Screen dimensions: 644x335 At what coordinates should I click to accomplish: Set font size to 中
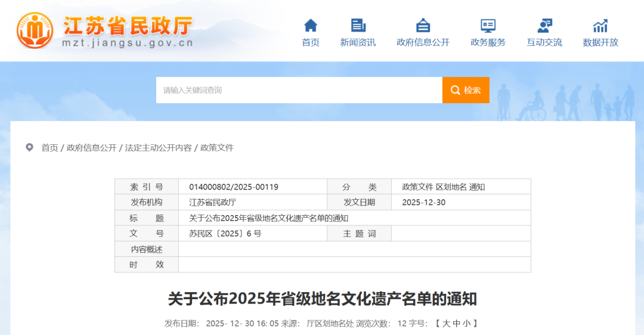click(456, 324)
